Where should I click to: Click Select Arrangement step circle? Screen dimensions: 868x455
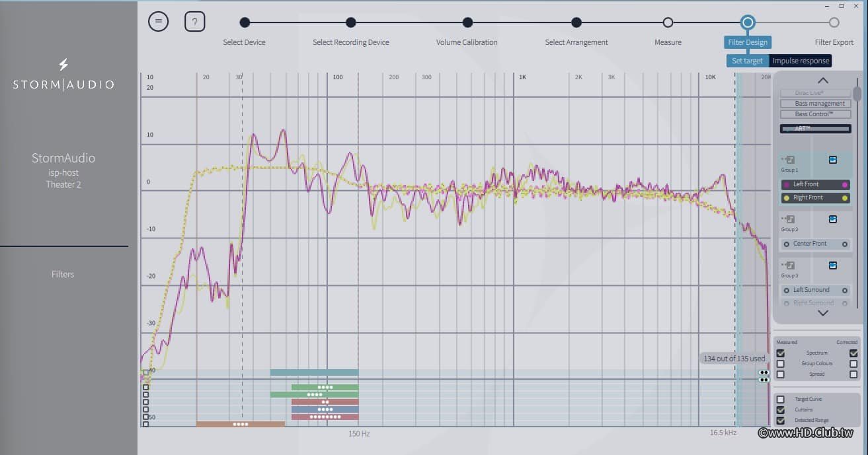[x=576, y=22]
